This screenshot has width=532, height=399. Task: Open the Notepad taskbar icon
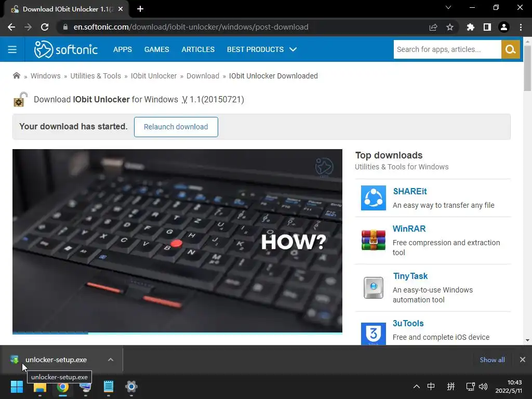pos(109,387)
